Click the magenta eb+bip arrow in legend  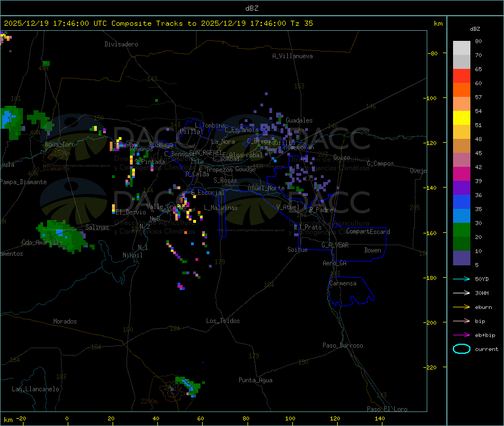click(461, 335)
